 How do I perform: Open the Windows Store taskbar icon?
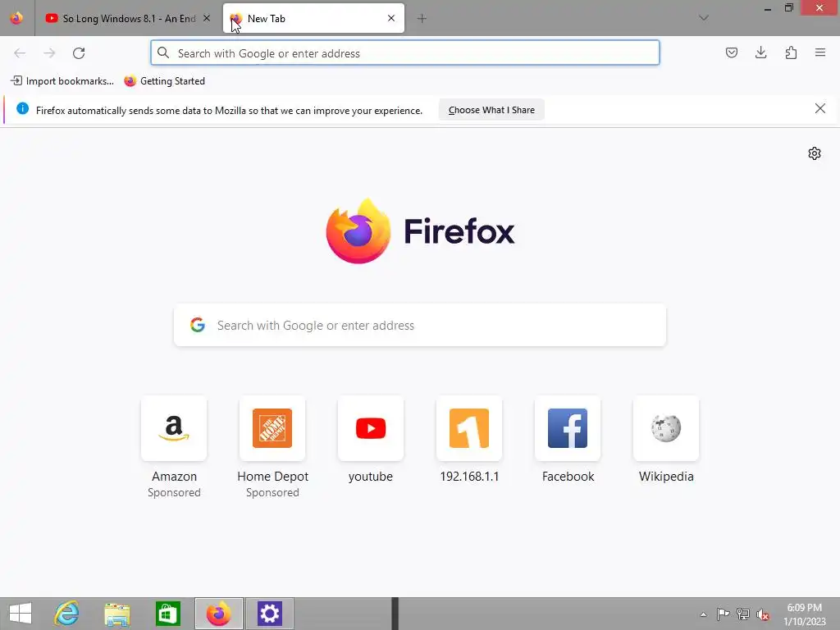167,614
